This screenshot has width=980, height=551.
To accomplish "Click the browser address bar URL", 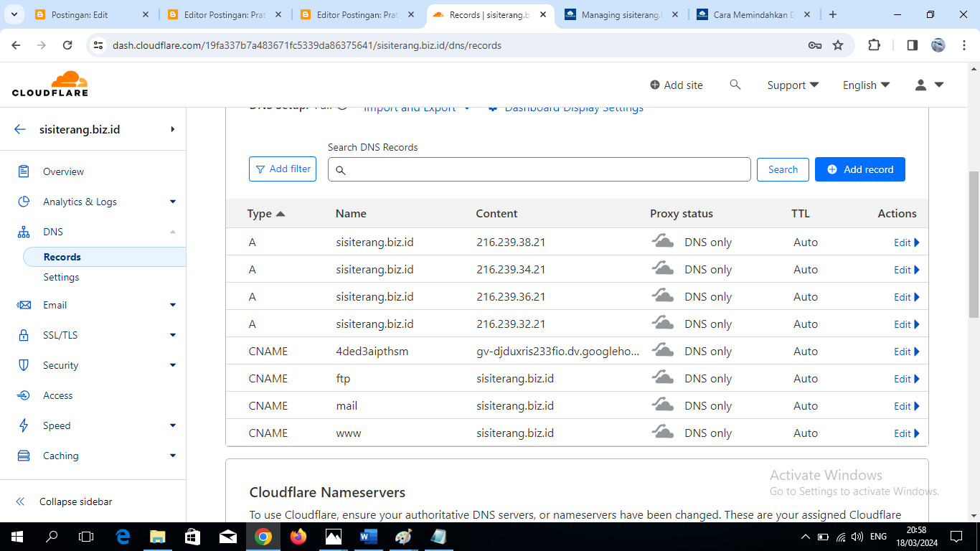I will [x=307, y=45].
